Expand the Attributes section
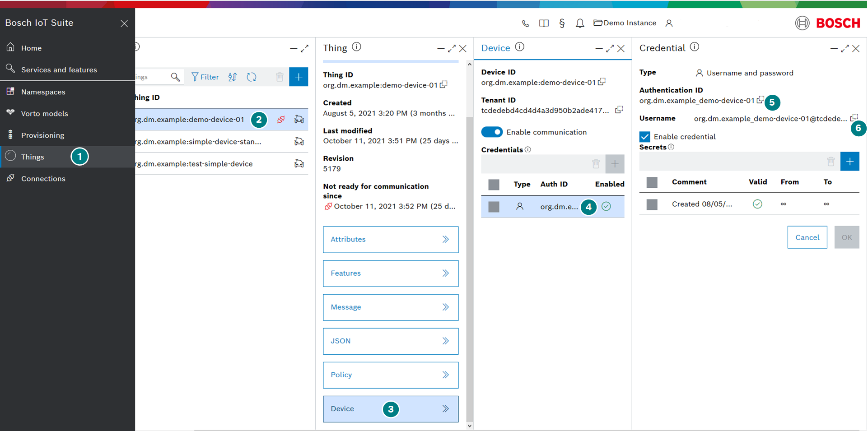Screen dimensions: 868x431 pos(391,240)
